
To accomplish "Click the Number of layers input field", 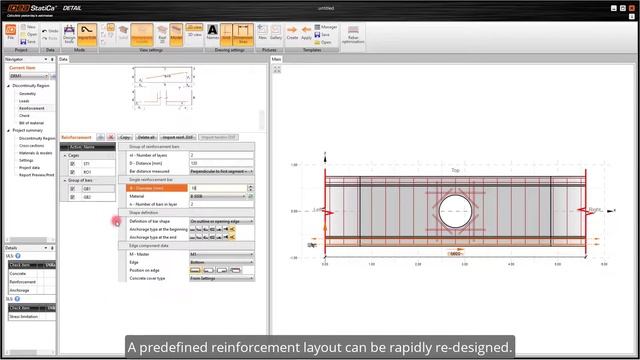I will click(221, 155).
